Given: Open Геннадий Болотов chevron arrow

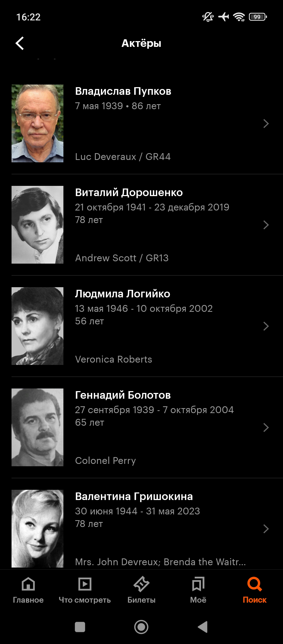Looking at the screenshot, I should pyautogui.click(x=266, y=428).
